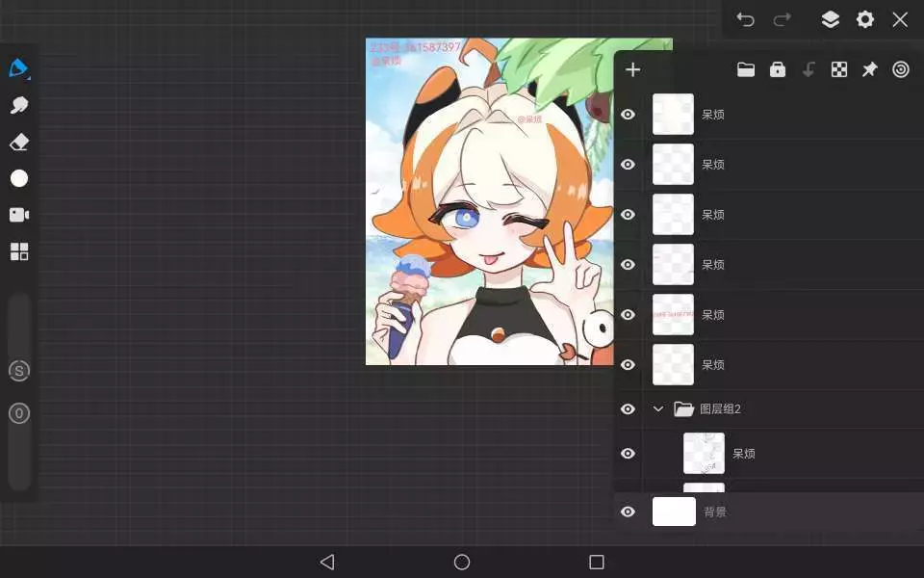
Task: Click the curved down-arrow clipping icon
Action: 808,69
